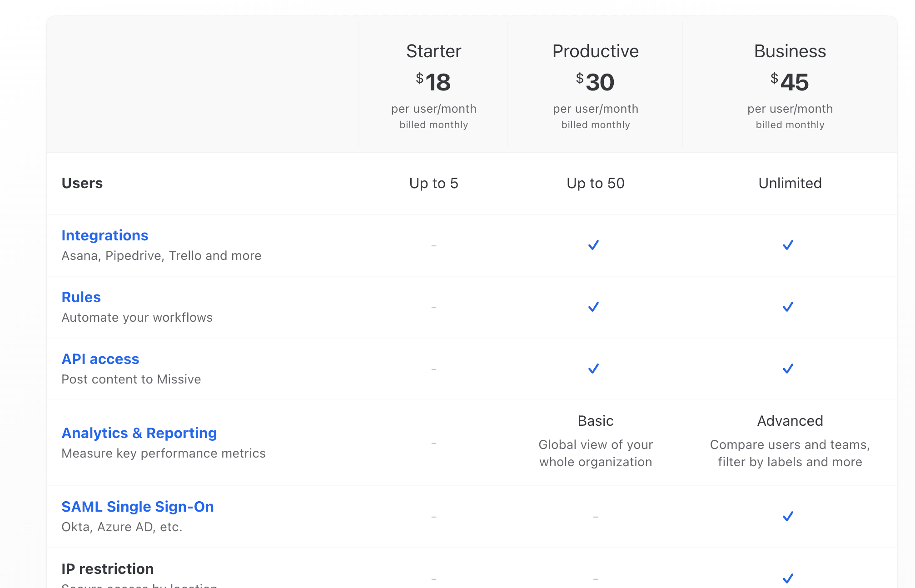915x588 pixels.
Task: Open the Integrations feature link
Action: [105, 235]
